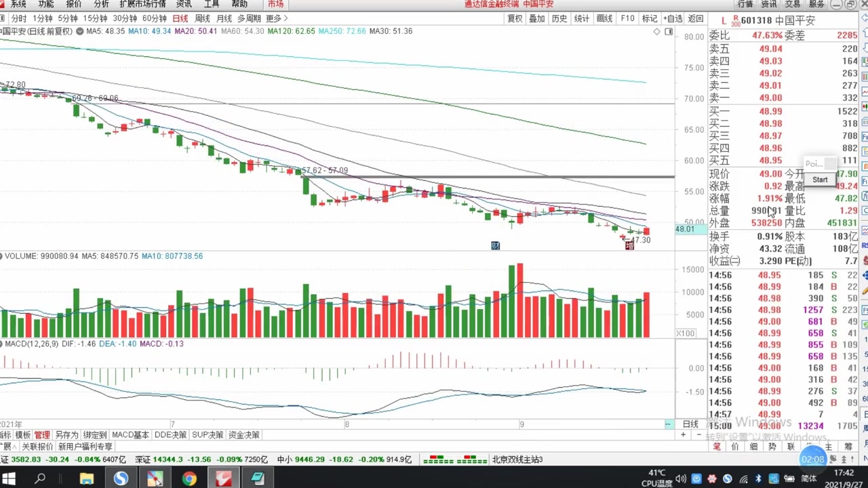Select the 模板 indicator tab

coord(23,434)
